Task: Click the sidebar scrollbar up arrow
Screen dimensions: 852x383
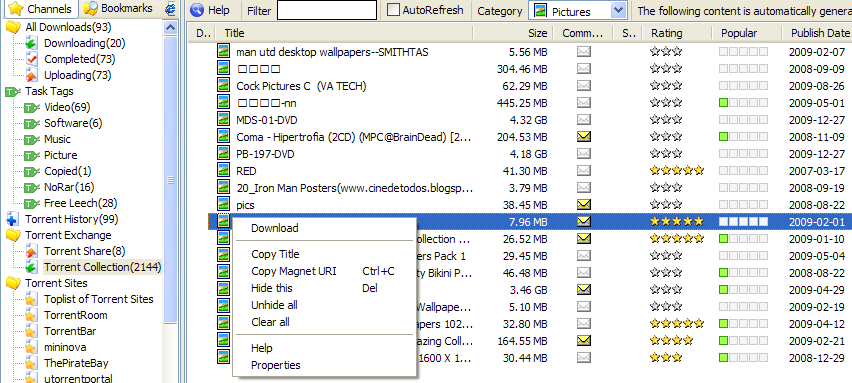Action: pos(171,28)
